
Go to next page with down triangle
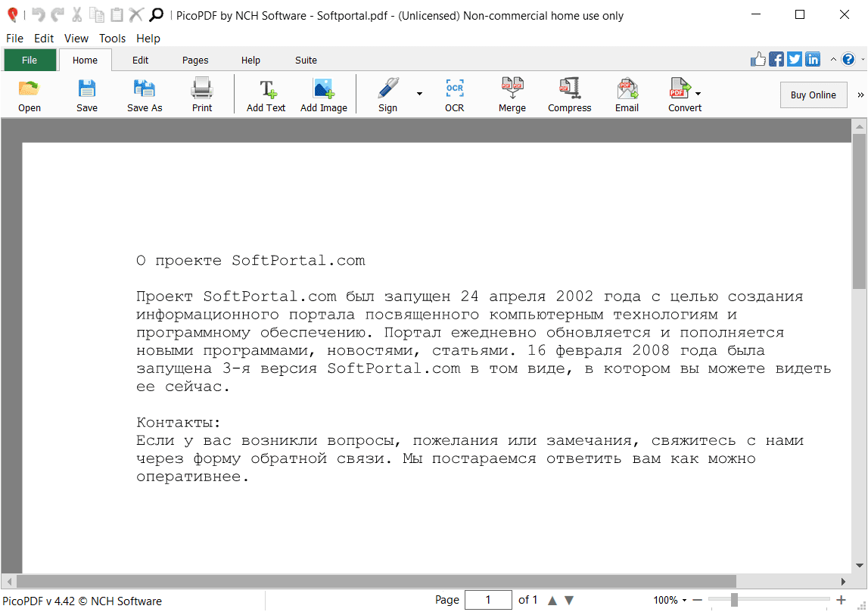pos(568,601)
